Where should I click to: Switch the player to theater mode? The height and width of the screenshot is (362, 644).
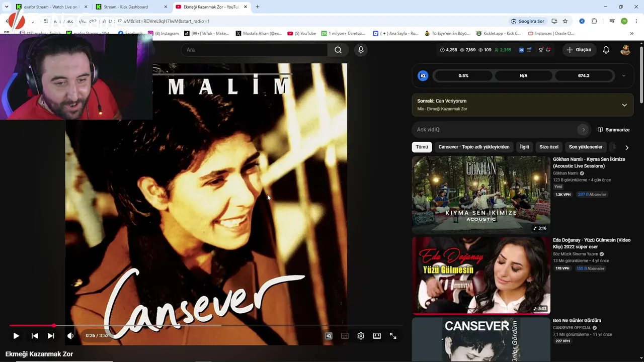tap(377, 336)
